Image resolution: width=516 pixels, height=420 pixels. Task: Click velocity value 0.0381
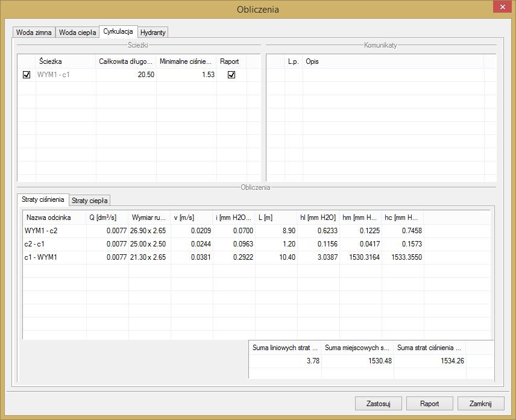(201, 257)
